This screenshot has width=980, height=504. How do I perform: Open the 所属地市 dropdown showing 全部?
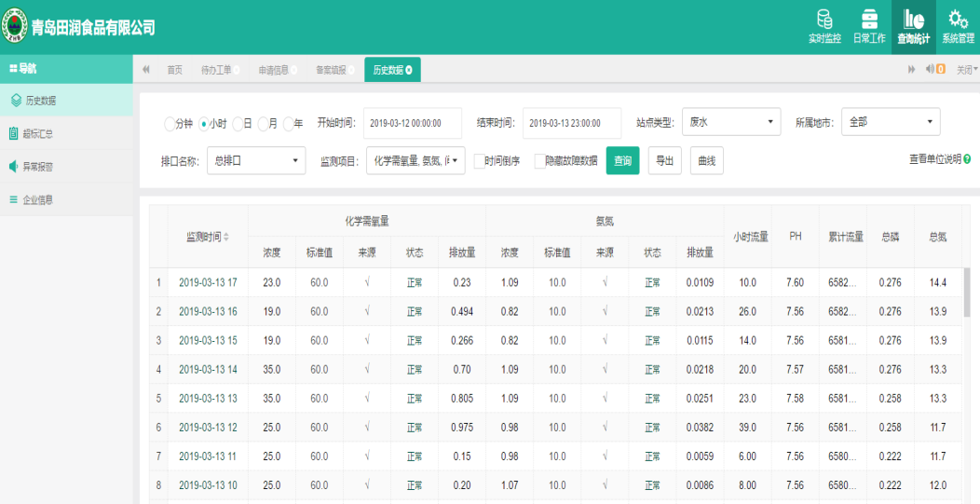click(891, 122)
